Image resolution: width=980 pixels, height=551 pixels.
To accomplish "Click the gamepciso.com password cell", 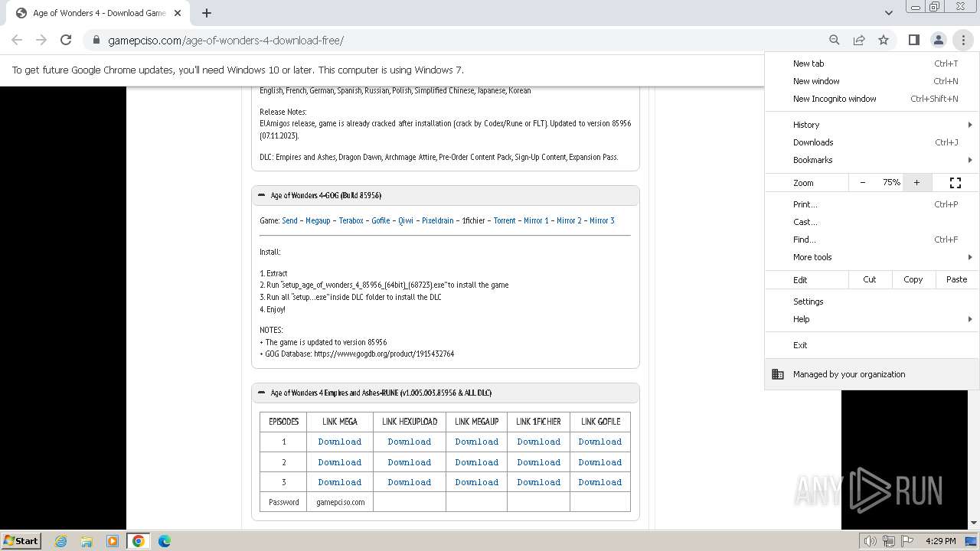I will 340,502.
